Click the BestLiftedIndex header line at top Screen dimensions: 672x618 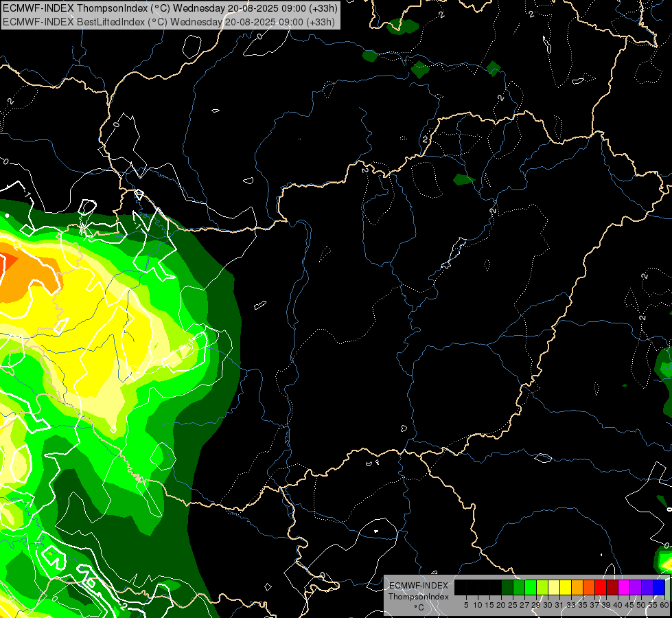[x=169, y=21]
